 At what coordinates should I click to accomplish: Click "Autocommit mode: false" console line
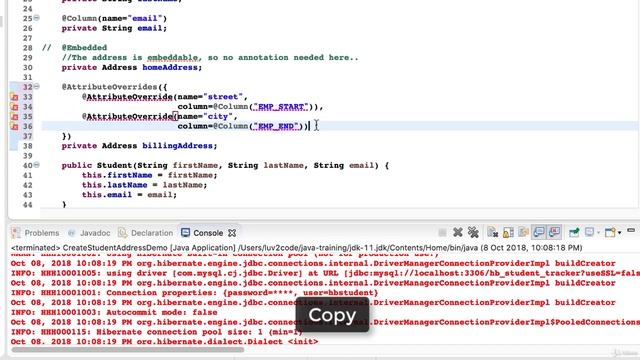tap(114, 312)
